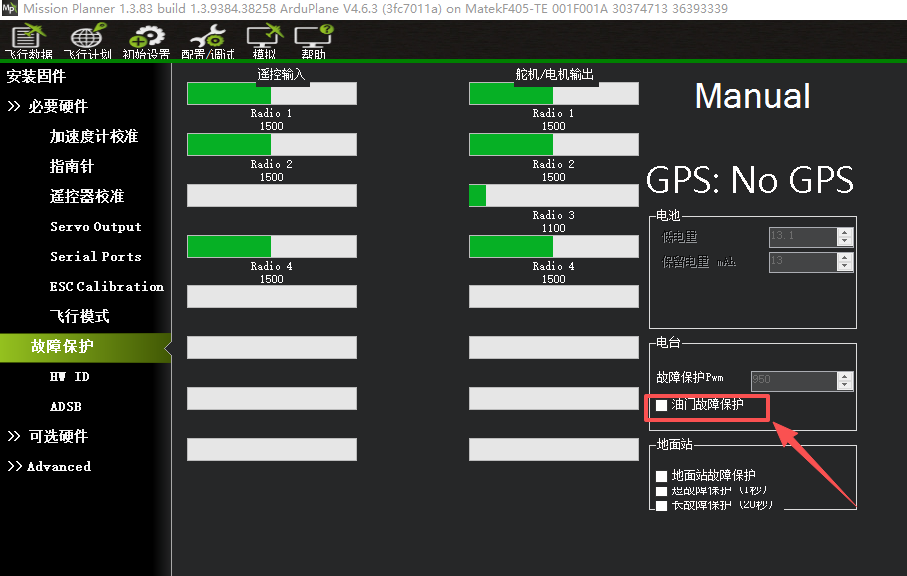Click the output Radio 3 bar at 1100

pyautogui.click(x=554, y=195)
